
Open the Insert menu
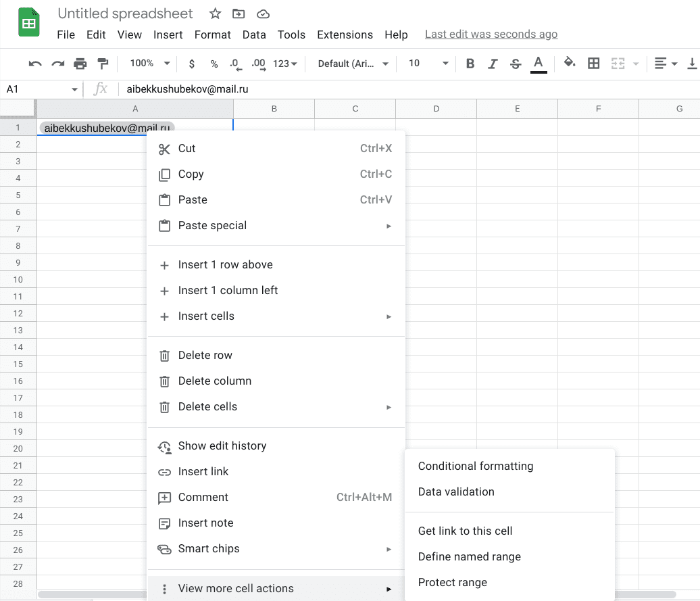168,34
